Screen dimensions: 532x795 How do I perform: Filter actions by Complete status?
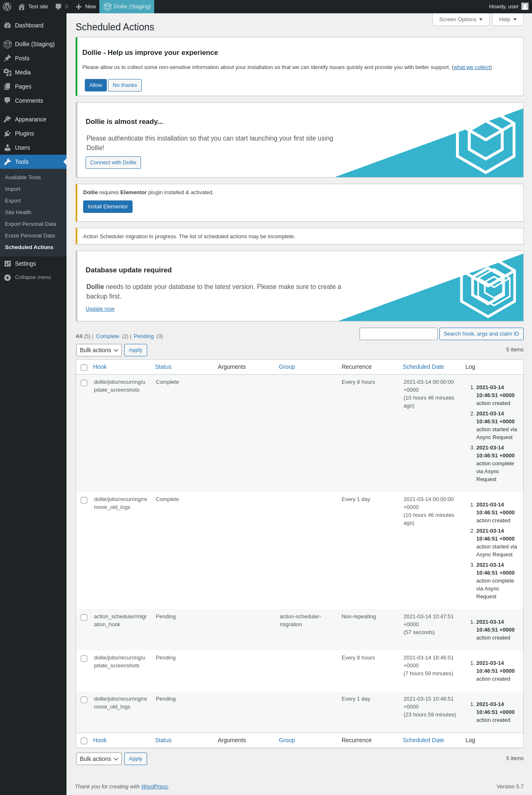[108, 336]
